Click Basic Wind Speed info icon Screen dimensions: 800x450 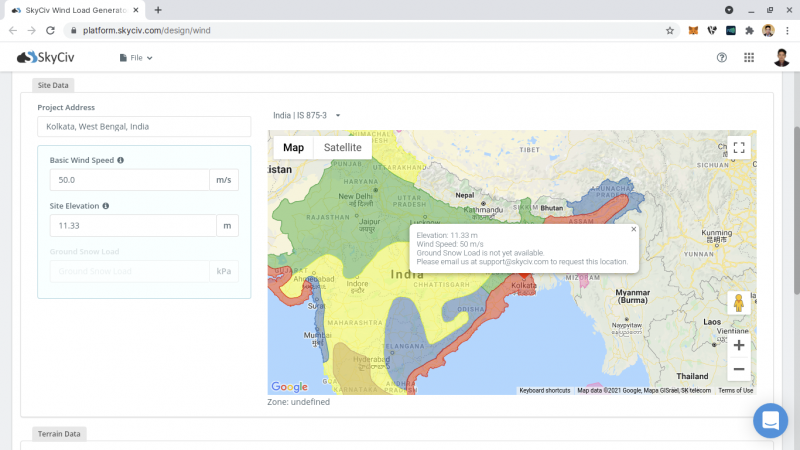[x=121, y=160]
